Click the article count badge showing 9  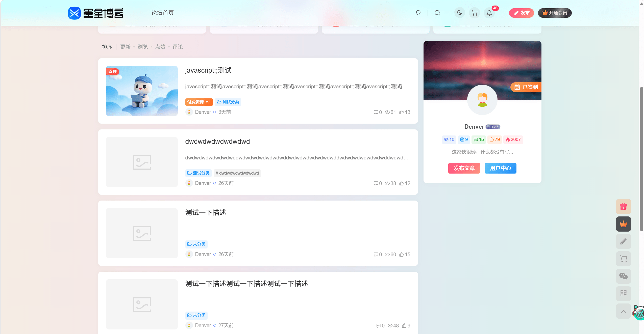pyautogui.click(x=464, y=140)
